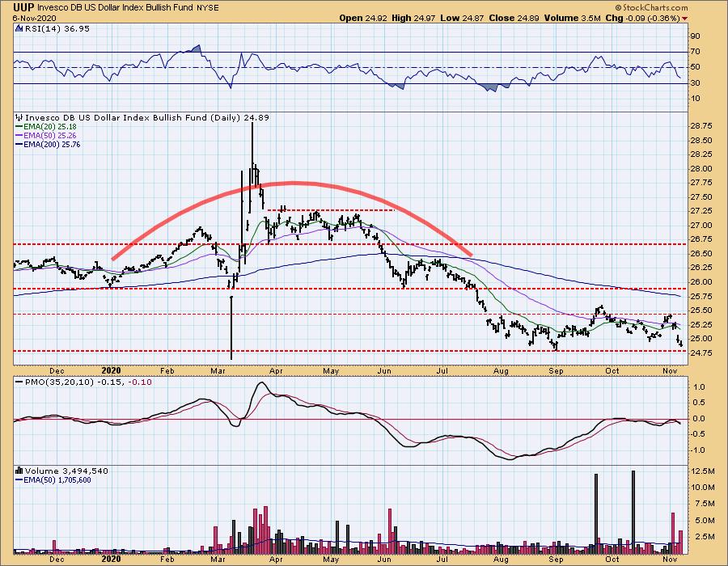Click the Aug label below the volume panel
This screenshot has height=566, width=728.
click(x=501, y=559)
